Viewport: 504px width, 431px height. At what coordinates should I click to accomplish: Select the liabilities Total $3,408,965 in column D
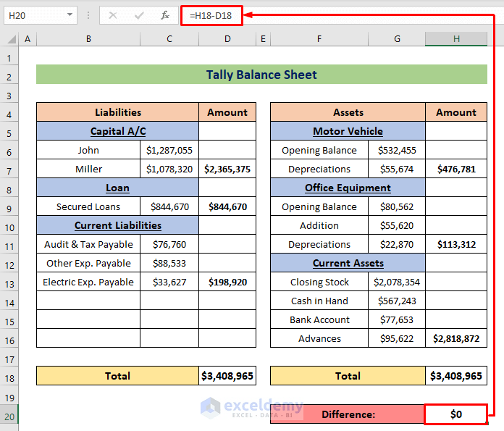tap(227, 376)
